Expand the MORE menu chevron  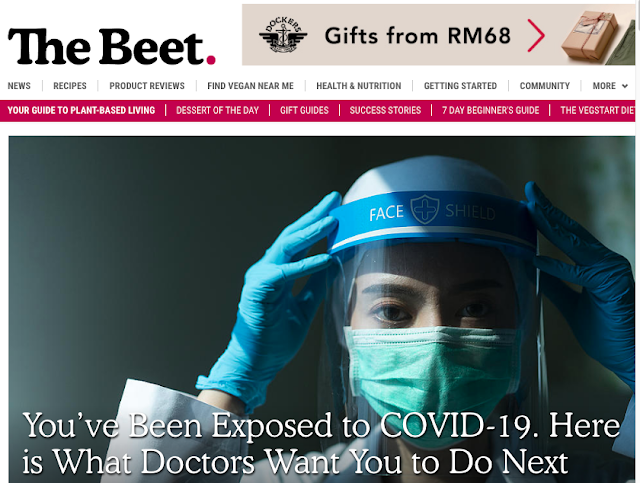[624, 86]
